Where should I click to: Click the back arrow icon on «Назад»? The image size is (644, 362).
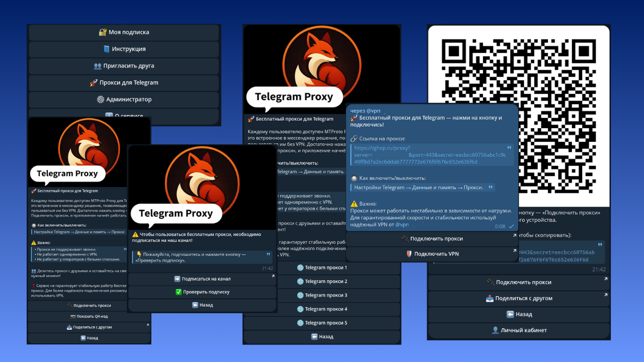tap(510, 314)
